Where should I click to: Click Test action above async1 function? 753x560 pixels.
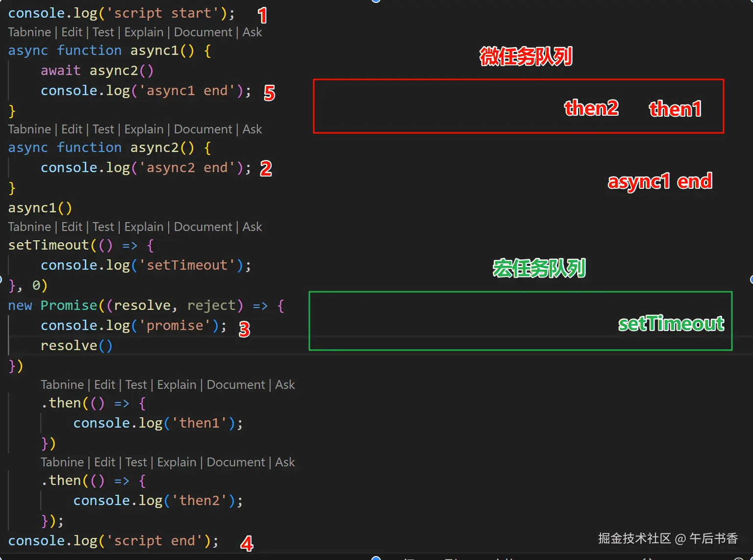pyautogui.click(x=103, y=32)
